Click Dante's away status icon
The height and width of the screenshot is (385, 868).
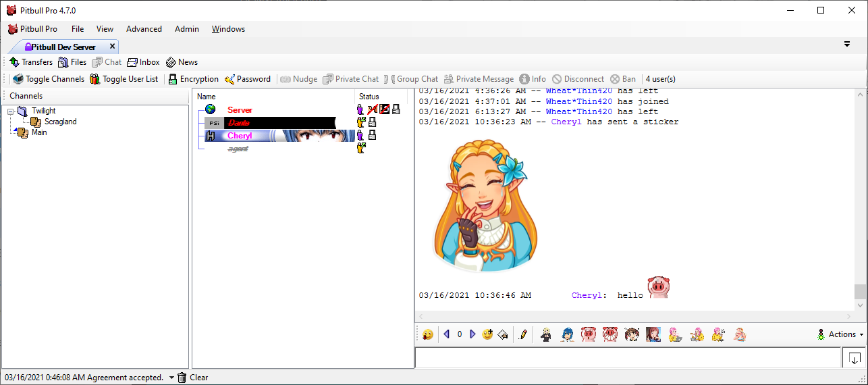(361, 122)
